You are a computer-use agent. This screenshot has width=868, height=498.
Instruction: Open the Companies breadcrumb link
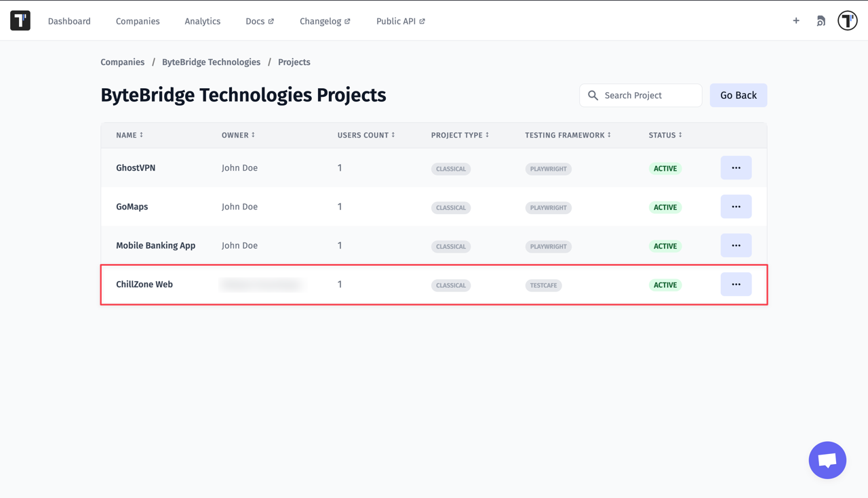(x=122, y=62)
